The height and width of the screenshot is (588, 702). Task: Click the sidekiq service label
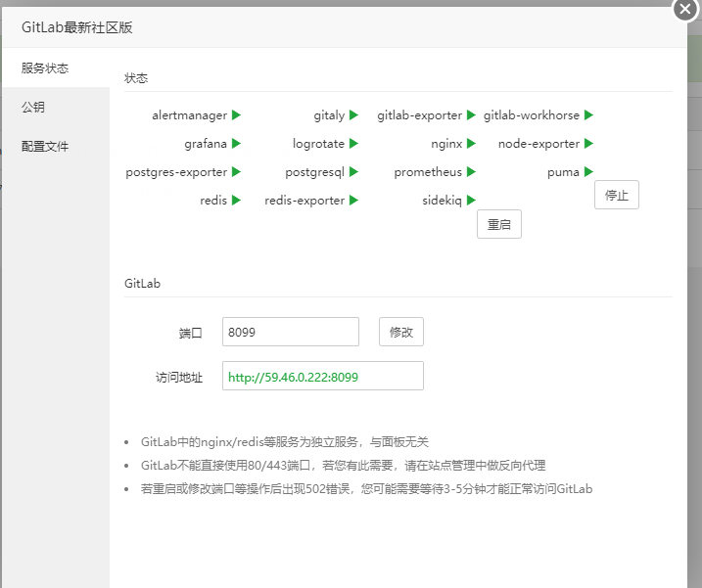(x=442, y=201)
